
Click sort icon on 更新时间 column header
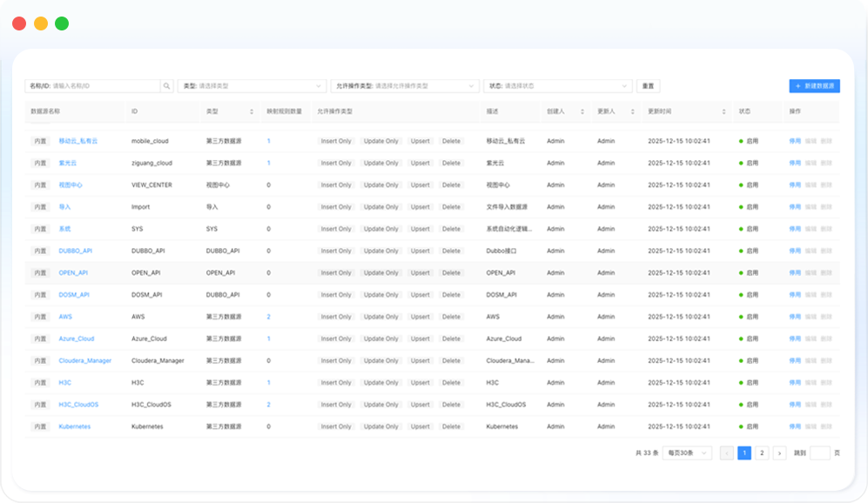click(x=723, y=112)
